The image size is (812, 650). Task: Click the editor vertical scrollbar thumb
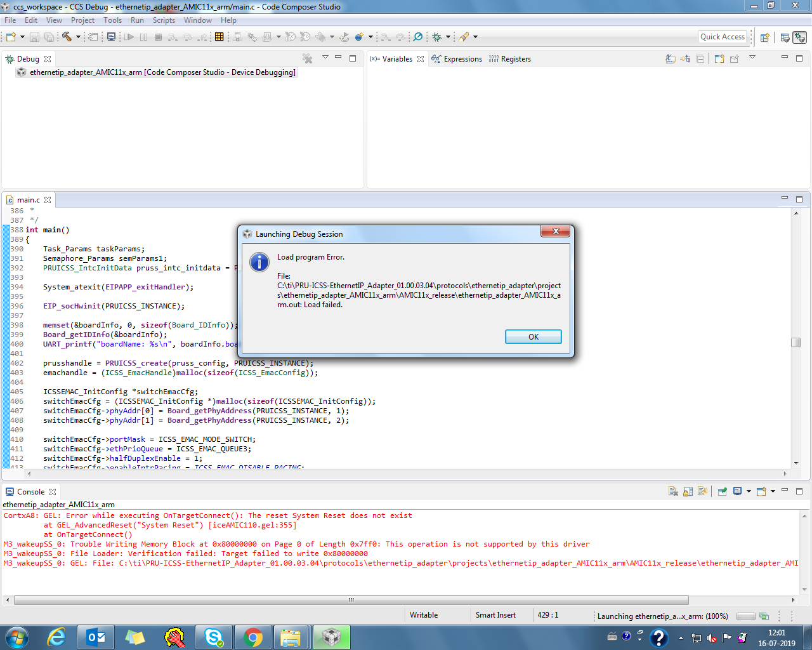pos(796,342)
